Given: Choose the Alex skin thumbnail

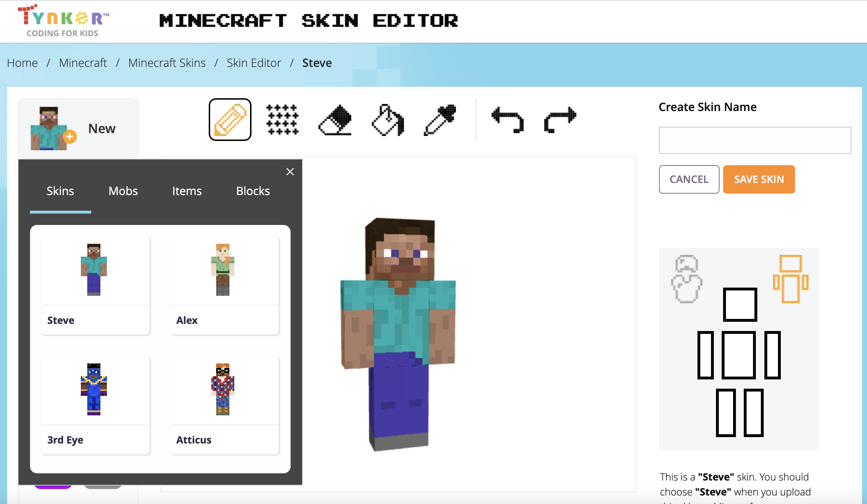Looking at the screenshot, I should coord(225,285).
